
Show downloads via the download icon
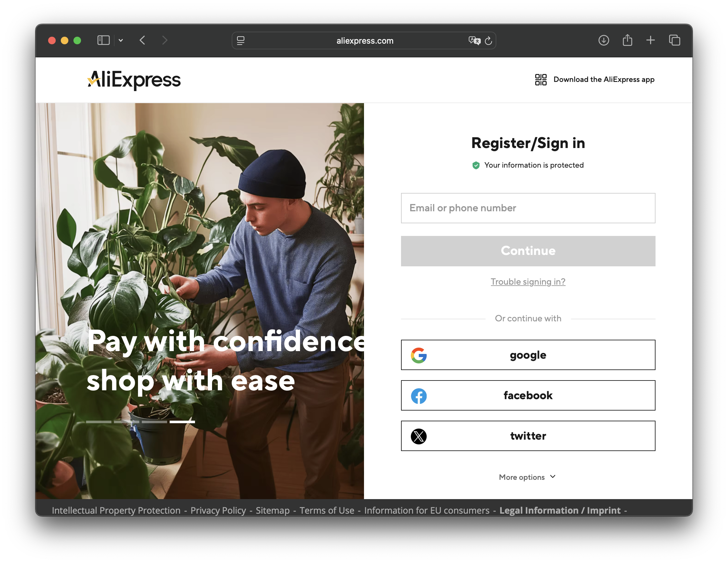[x=604, y=40]
